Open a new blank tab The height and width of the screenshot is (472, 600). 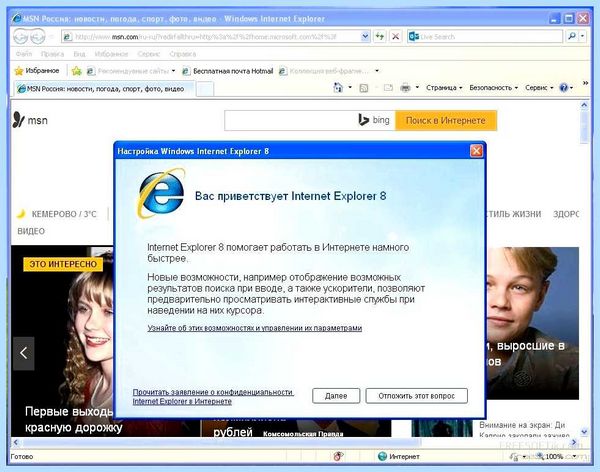click(x=205, y=89)
